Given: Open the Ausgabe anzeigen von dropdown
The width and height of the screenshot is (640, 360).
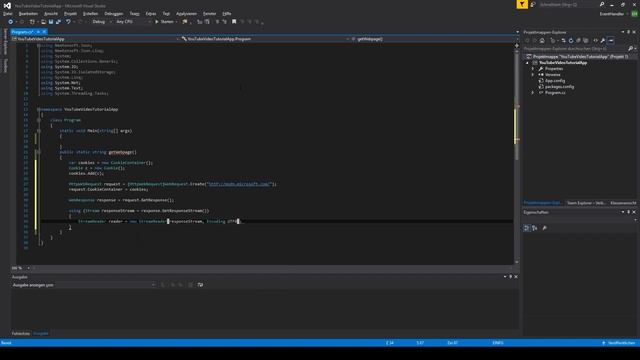Looking at the screenshot, I should (84, 285).
